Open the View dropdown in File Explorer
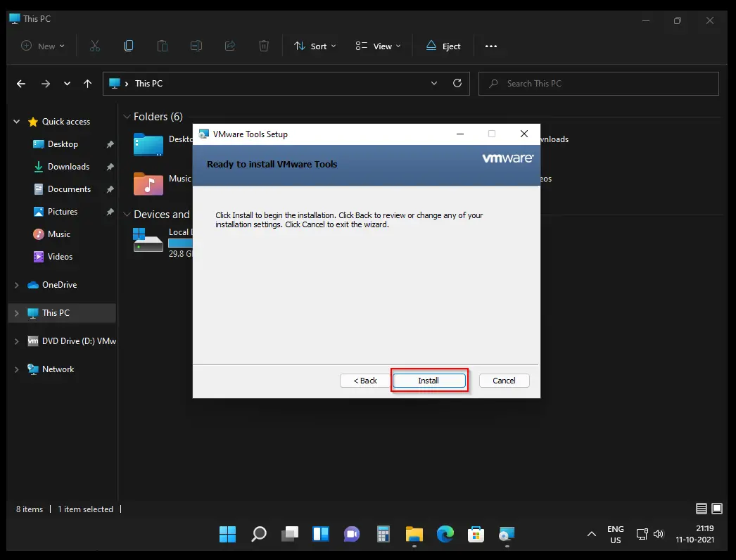The image size is (736, 560). coord(378,46)
